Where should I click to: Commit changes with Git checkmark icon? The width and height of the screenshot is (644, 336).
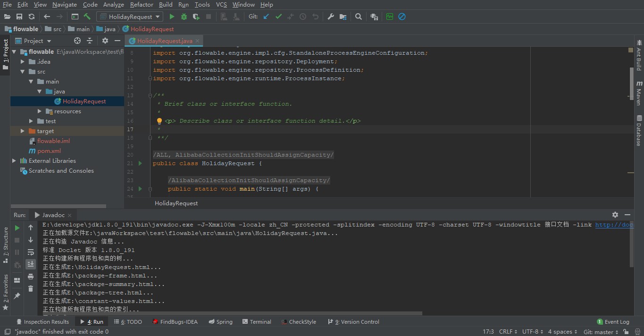[278, 17]
